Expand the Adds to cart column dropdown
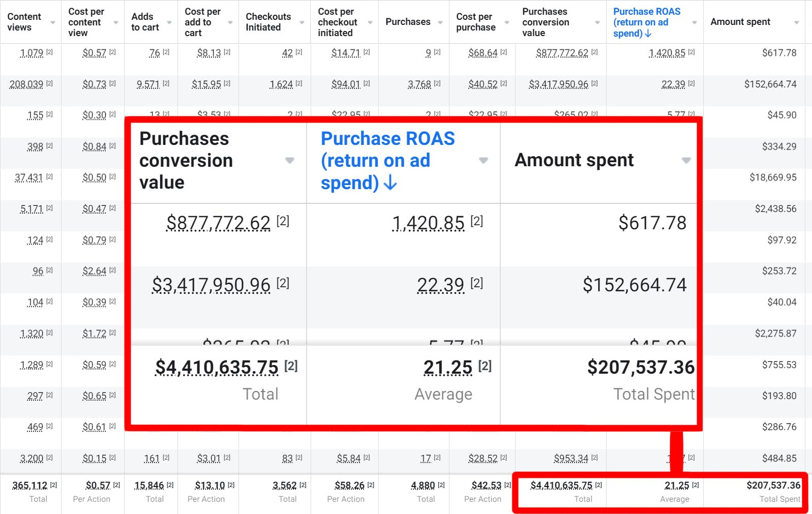The image size is (812, 514). pos(169,22)
